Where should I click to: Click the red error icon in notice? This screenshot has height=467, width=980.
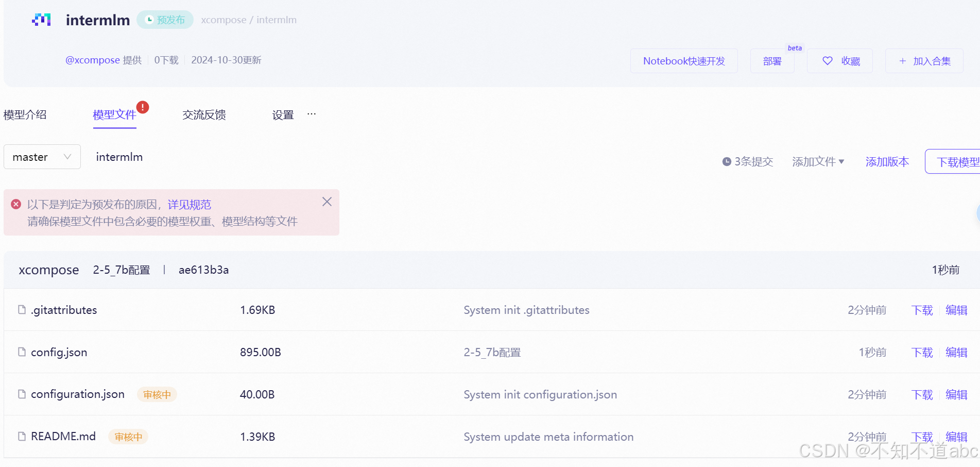(16, 204)
